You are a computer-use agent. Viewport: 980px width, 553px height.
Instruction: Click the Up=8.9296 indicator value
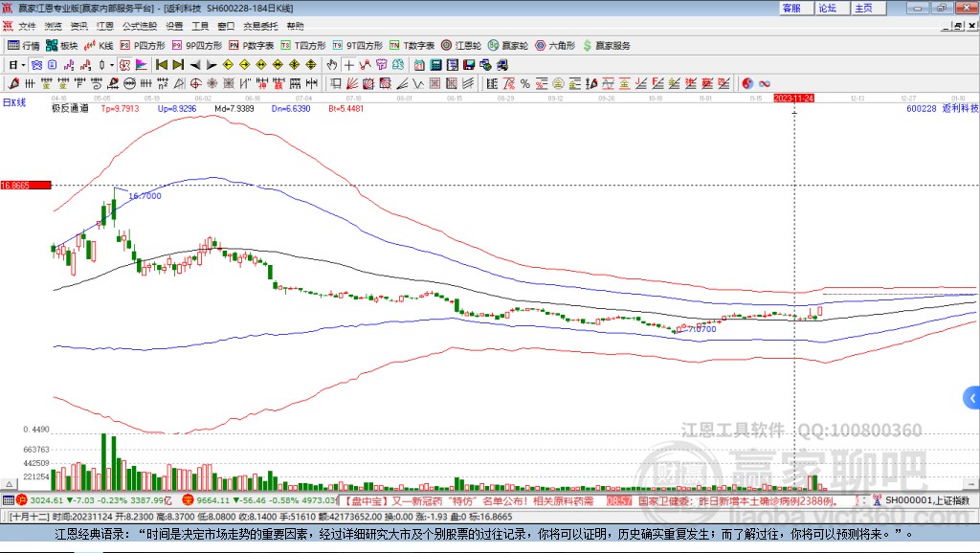click(x=177, y=109)
